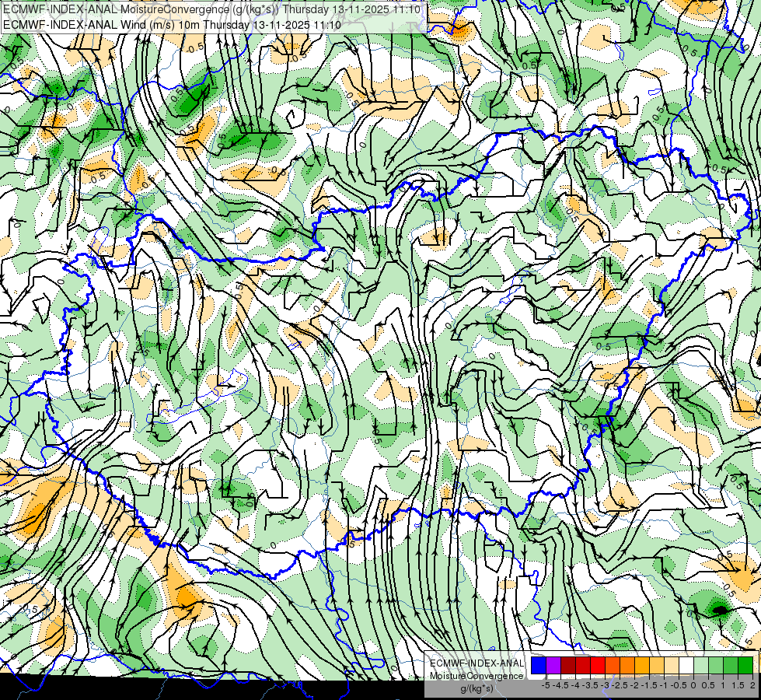Click the legend unit g/(kg*s)
Screen dimensions: 761x700
(476, 688)
